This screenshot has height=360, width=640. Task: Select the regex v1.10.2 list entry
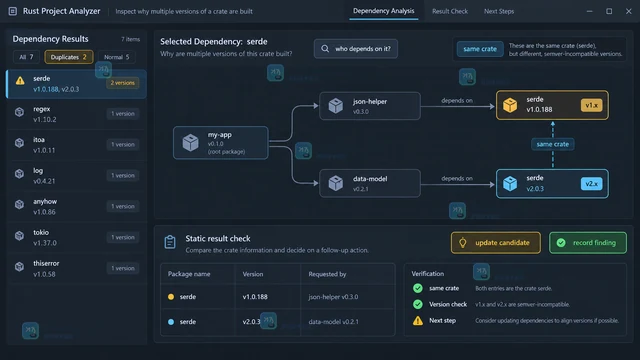point(76,114)
